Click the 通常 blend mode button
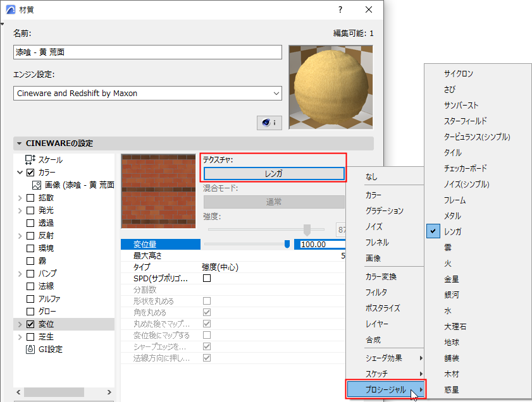 click(x=274, y=202)
